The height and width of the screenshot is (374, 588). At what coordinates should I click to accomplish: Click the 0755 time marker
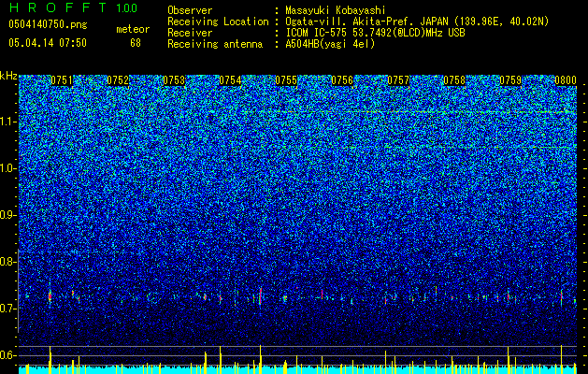[286, 80]
